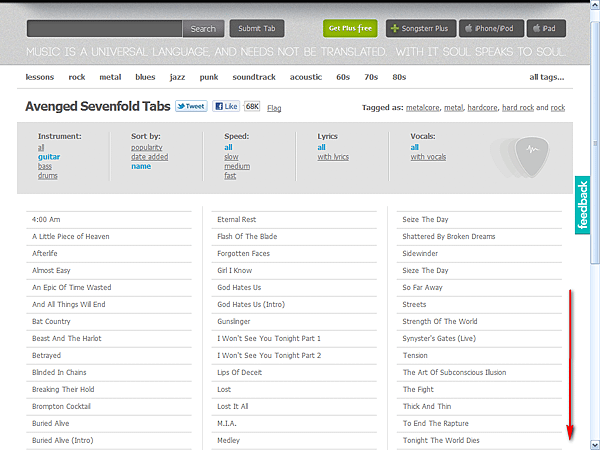Click the green Get Plus free button
Viewport: 600px width, 450px height.
point(350,28)
